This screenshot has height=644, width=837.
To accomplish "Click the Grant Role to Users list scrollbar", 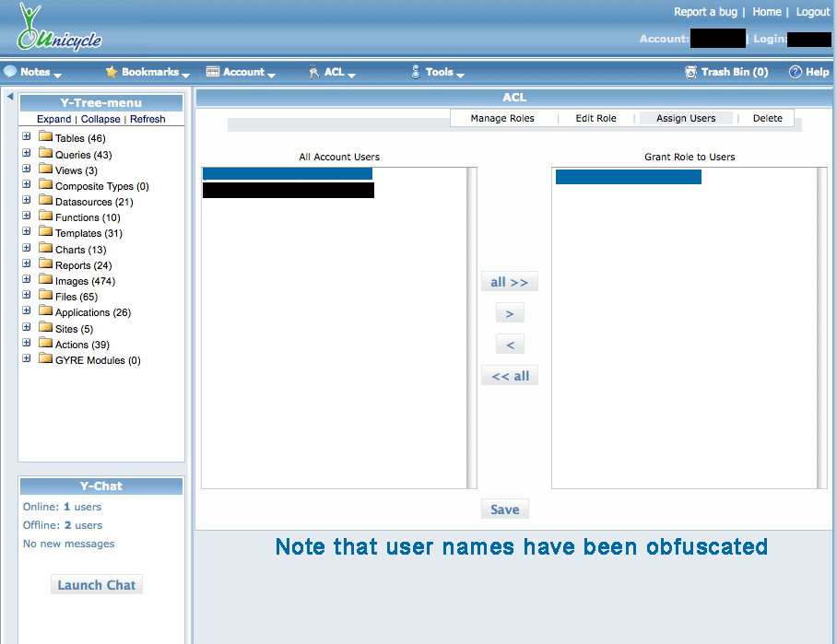I will coord(821,327).
